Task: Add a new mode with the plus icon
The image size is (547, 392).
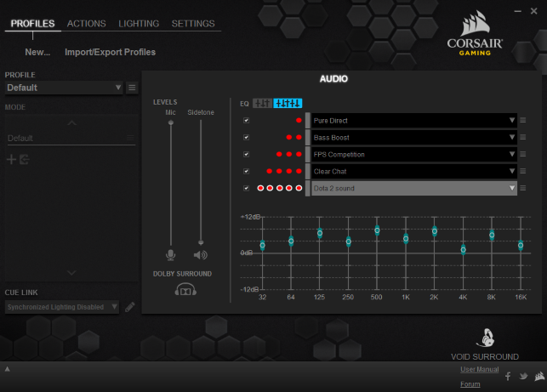Action: (12, 159)
